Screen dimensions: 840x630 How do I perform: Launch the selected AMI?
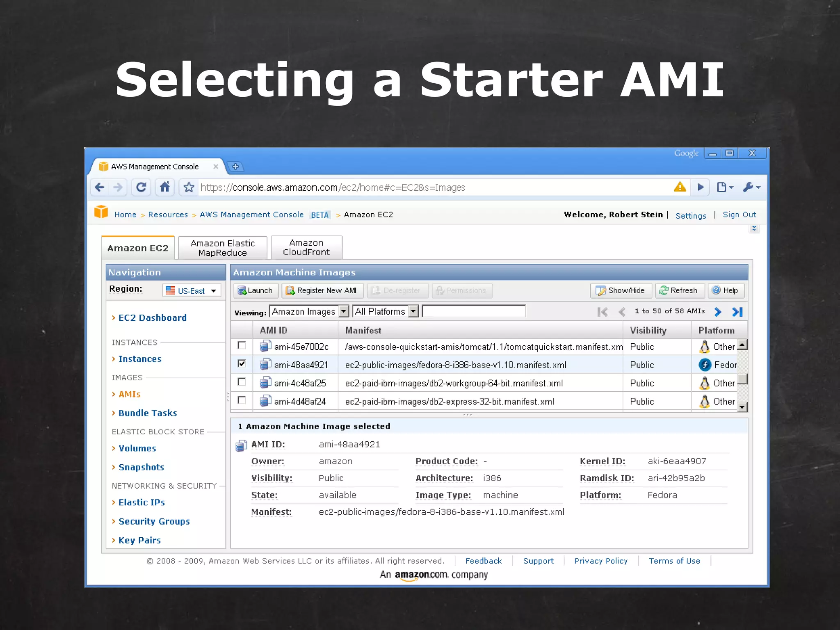point(256,290)
